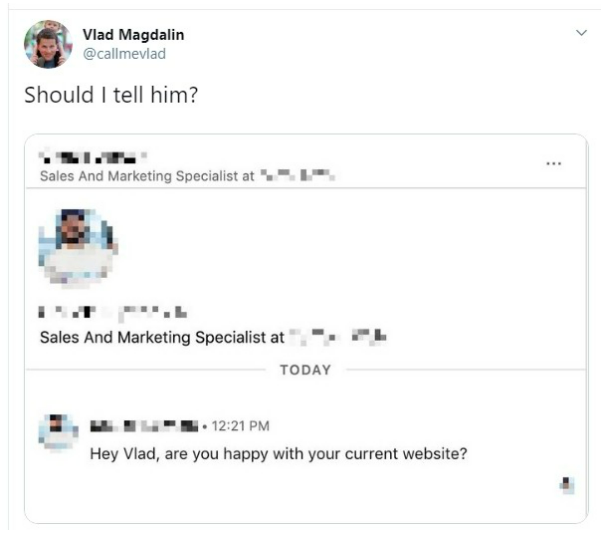Click the blurred name below the large photo
This screenshot has height=537, width=603.
click(113, 312)
